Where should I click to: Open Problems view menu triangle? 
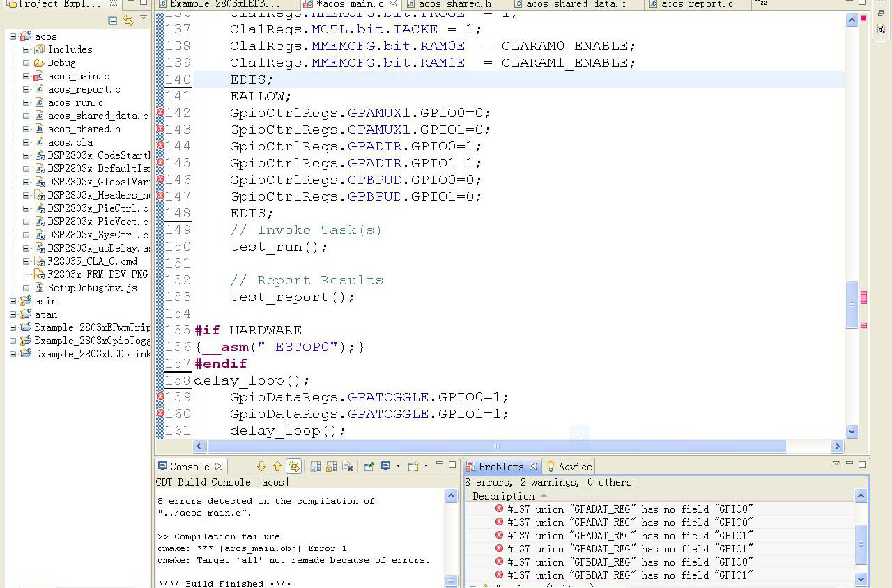click(836, 463)
